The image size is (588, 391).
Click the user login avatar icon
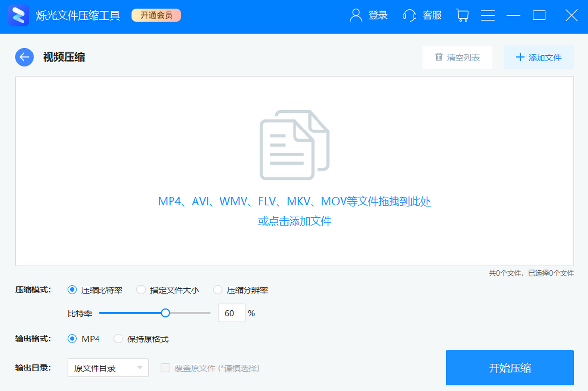click(356, 15)
